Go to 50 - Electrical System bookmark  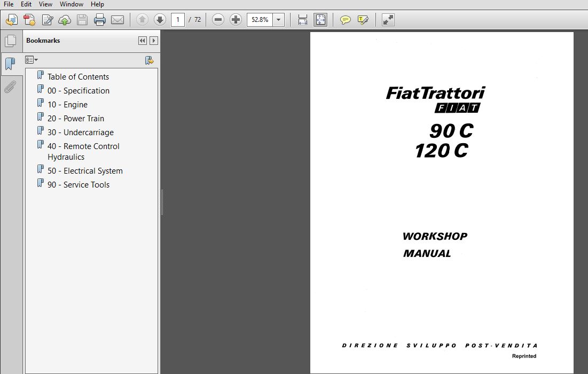click(85, 171)
